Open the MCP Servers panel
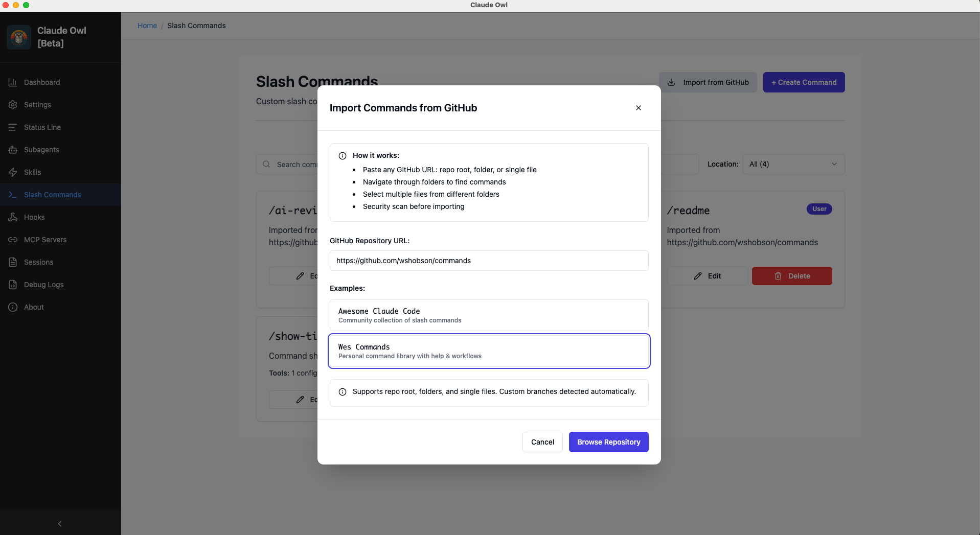 tap(45, 240)
